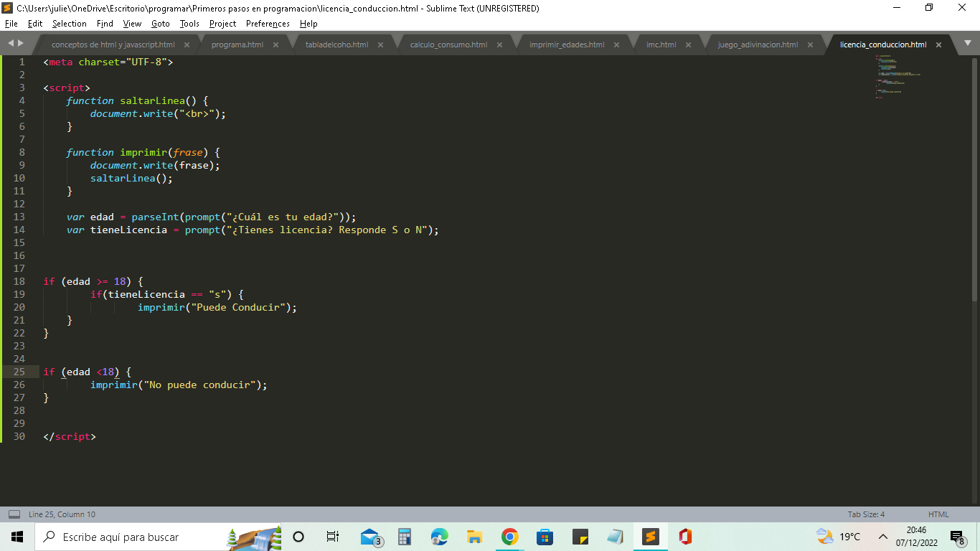Open Sticky Notes in the taskbar

click(x=580, y=537)
